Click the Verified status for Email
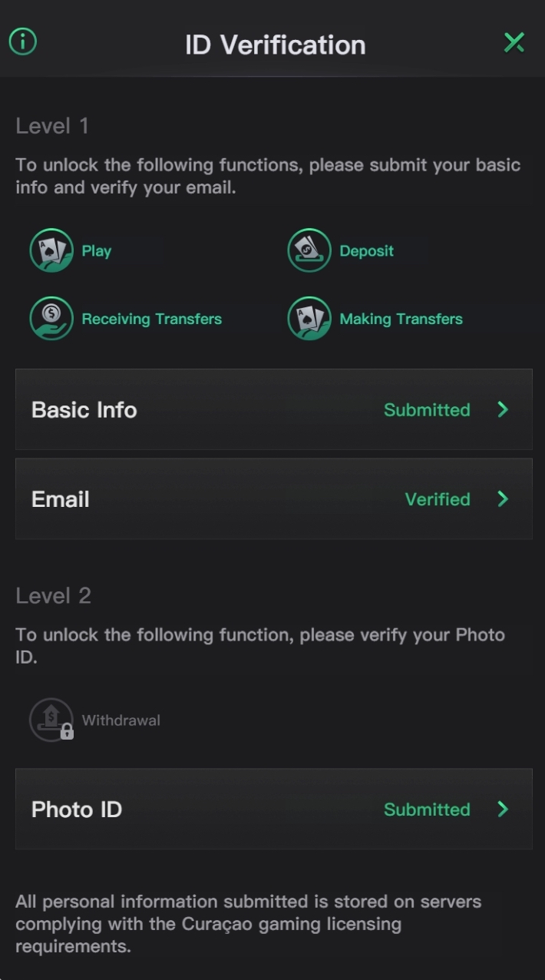 tap(438, 499)
